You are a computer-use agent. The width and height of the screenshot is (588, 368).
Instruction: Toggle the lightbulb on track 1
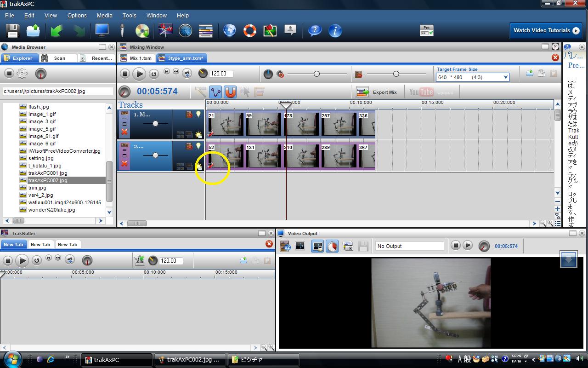pos(198,114)
